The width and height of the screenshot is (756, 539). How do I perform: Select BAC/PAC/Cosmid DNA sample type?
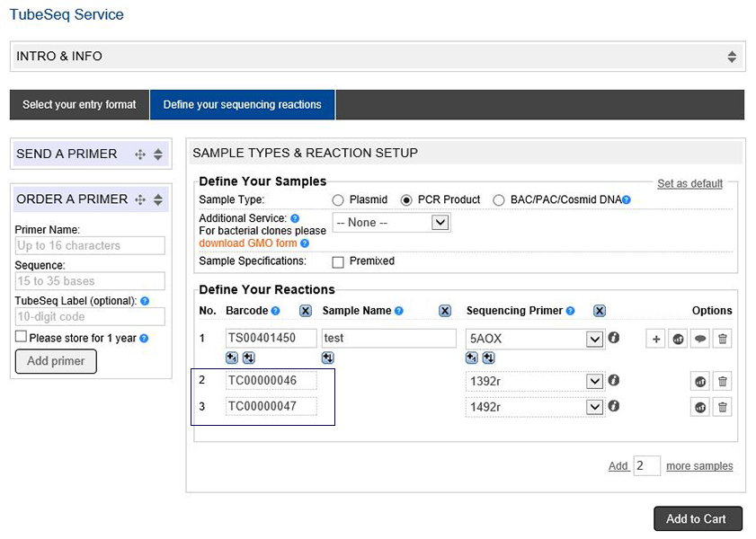point(499,200)
